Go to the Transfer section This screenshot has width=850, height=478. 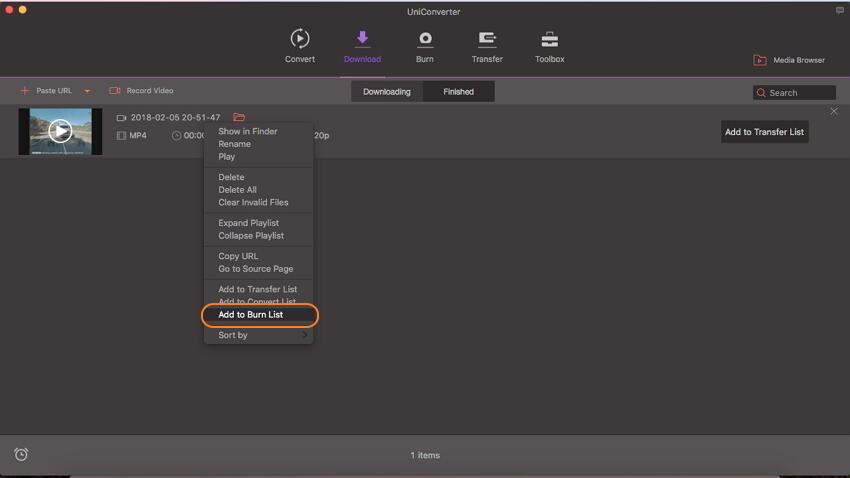(487, 46)
